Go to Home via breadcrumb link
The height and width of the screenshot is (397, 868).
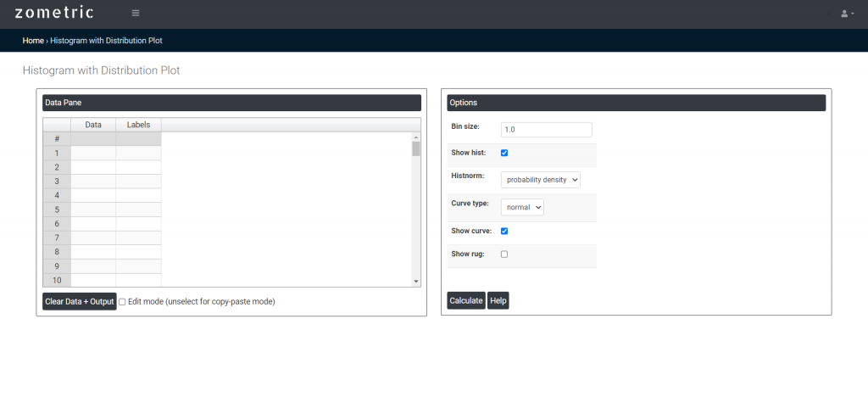[x=33, y=41]
